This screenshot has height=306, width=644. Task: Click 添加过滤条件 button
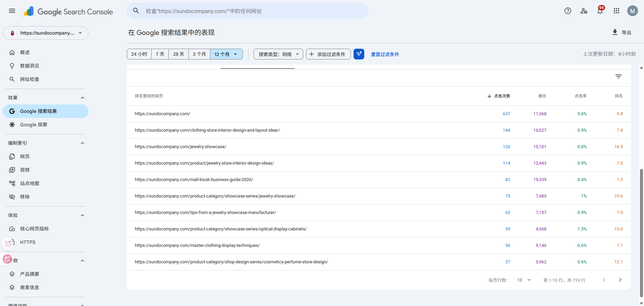pyautogui.click(x=328, y=54)
